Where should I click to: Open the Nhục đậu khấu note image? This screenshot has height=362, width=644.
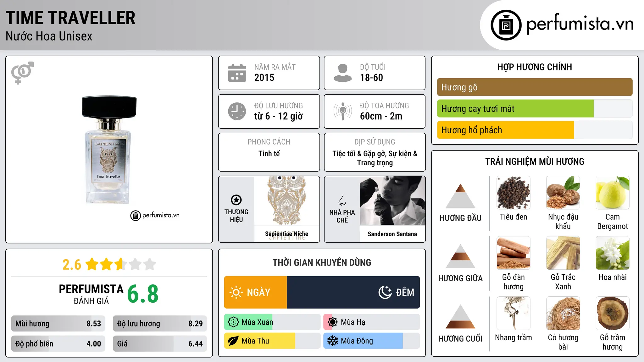tap(563, 193)
